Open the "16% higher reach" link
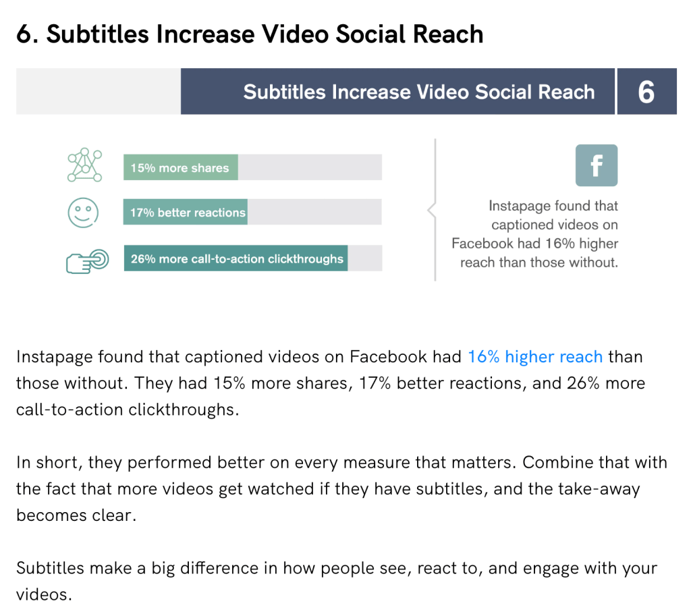 (x=535, y=357)
